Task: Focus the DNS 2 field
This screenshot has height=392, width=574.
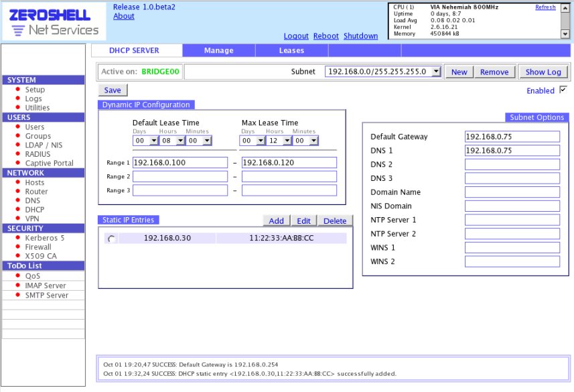Action: (x=512, y=164)
